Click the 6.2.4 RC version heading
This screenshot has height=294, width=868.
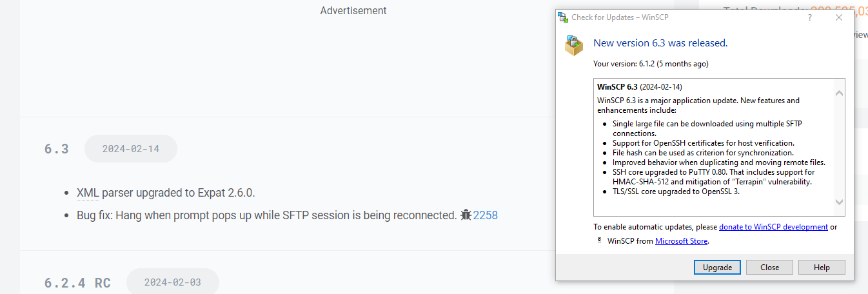point(77,283)
